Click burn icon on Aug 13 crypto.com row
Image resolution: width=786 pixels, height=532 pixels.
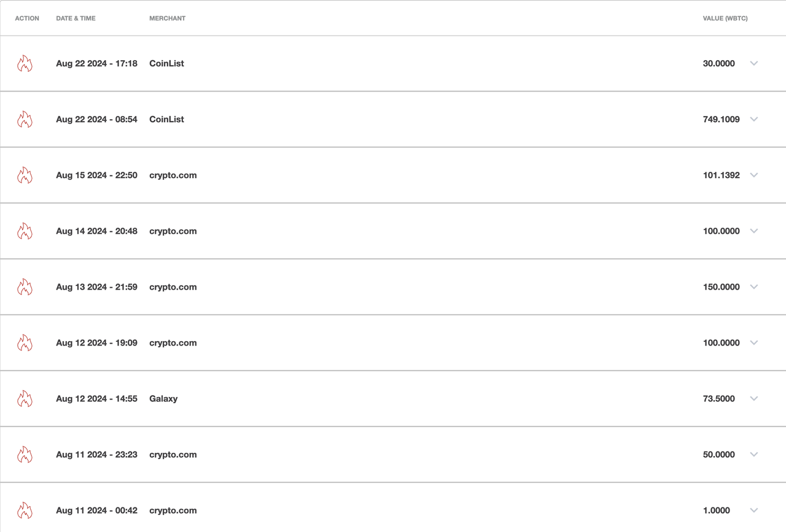[x=25, y=287]
